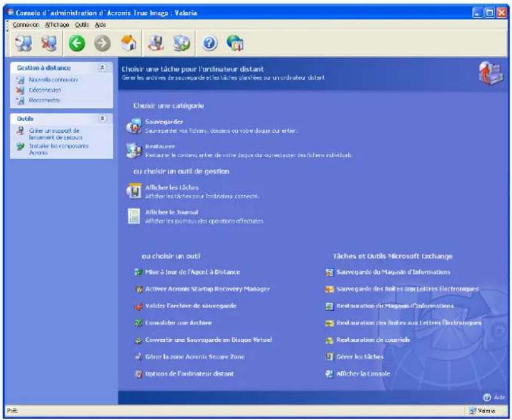Click Options de l'ordinateur distant link
The image size is (512, 420).
pyautogui.click(x=189, y=374)
